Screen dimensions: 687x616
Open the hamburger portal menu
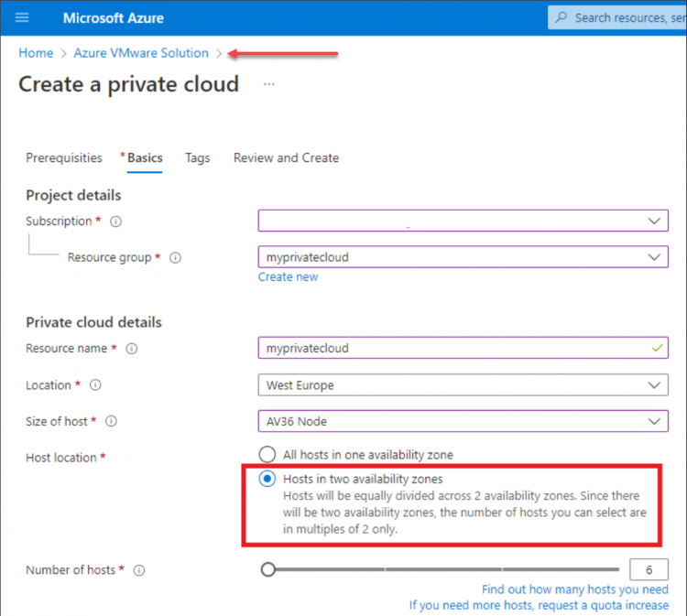[22, 17]
